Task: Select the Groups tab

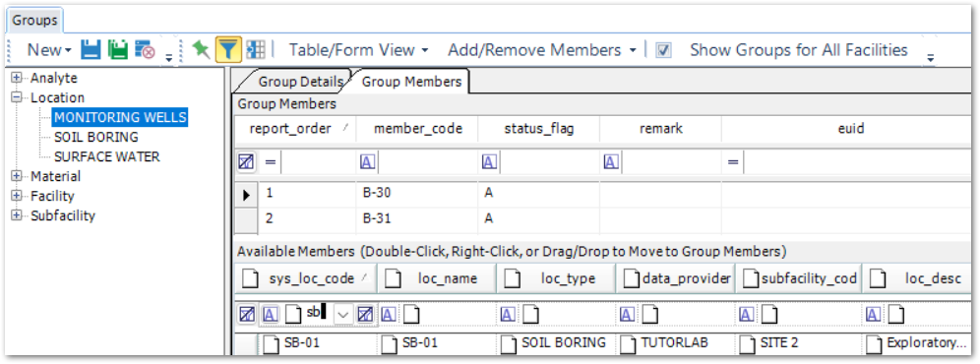Action: [34, 20]
